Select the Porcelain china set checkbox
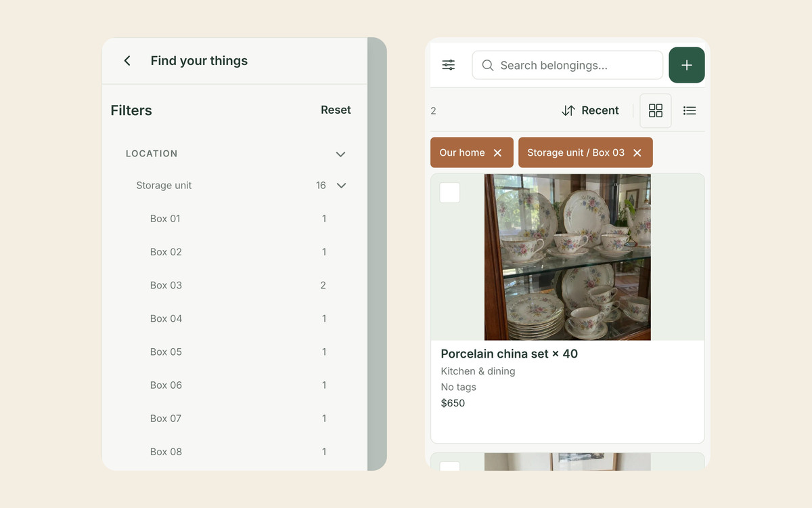The height and width of the screenshot is (508, 812). 450,192
